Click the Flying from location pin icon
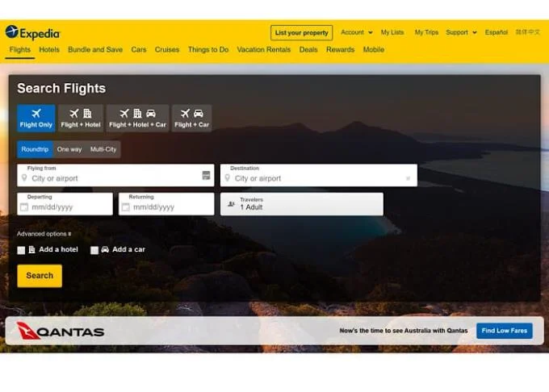This screenshot has height=392, width=549. pos(24,178)
